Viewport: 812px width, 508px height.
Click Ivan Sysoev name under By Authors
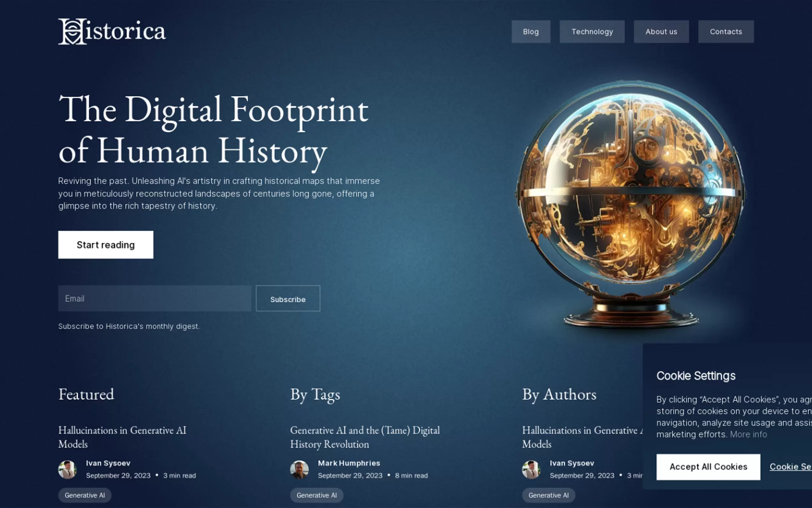pyautogui.click(x=572, y=463)
